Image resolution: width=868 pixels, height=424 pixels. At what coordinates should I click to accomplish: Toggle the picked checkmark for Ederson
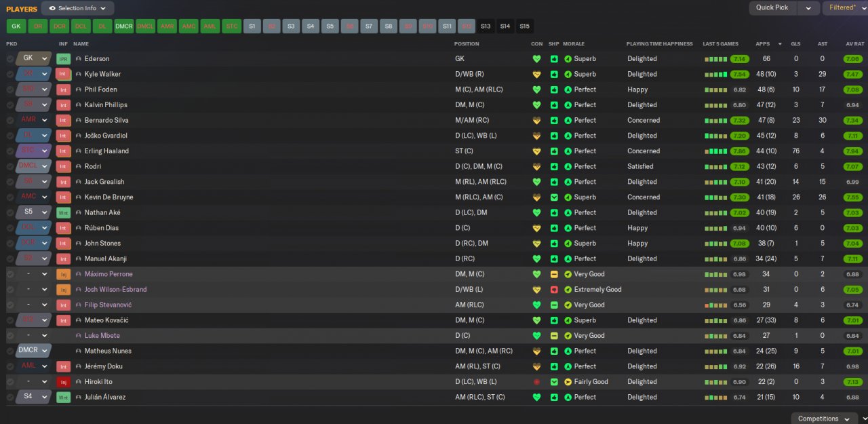(x=10, y=59)
